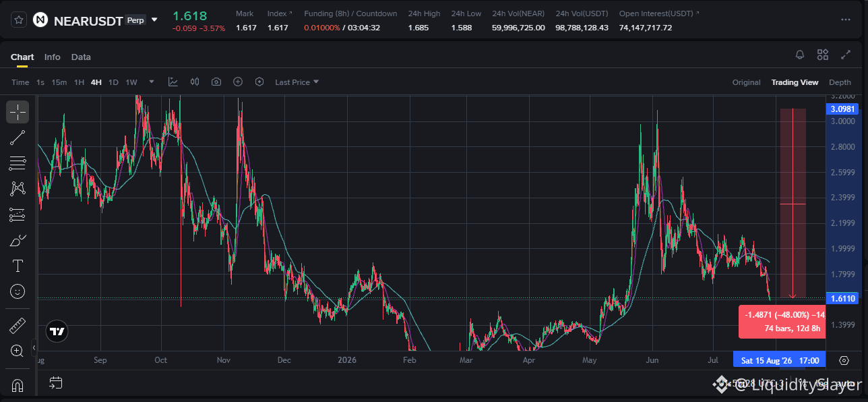868x402 pixels.
Task: Select the trend line drawing tool
Action: pyautogui.click(x=18, y=138)
